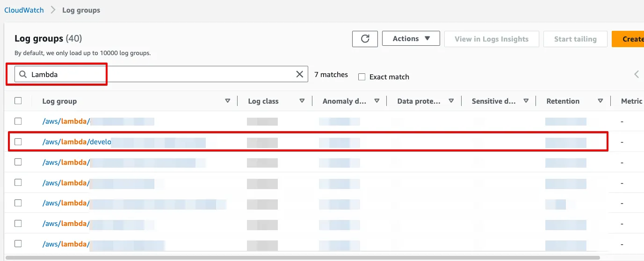Go to previous page using left chevron
644x261 pixels.
click(637, 74)
